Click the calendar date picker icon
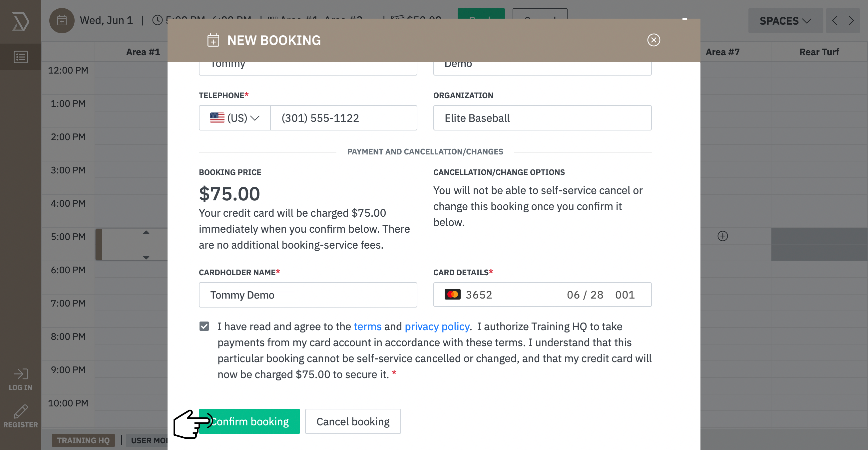The width and height of the screenshot is (868, 450). point(62,21)
